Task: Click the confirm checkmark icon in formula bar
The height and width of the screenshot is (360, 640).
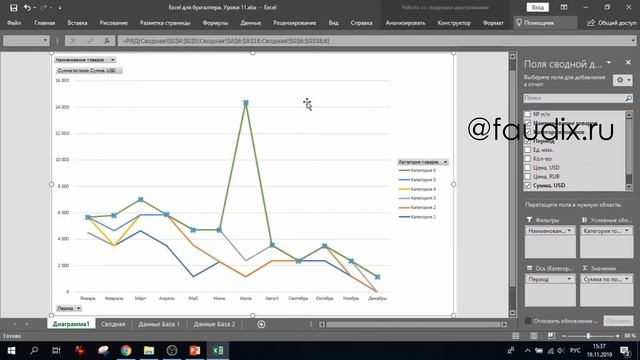Action: [90, 41]
